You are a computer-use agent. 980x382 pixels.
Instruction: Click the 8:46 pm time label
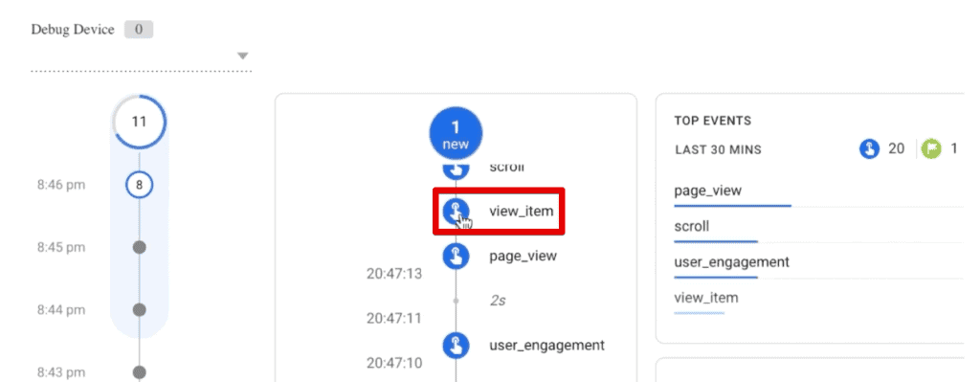[x=60, y=185]
